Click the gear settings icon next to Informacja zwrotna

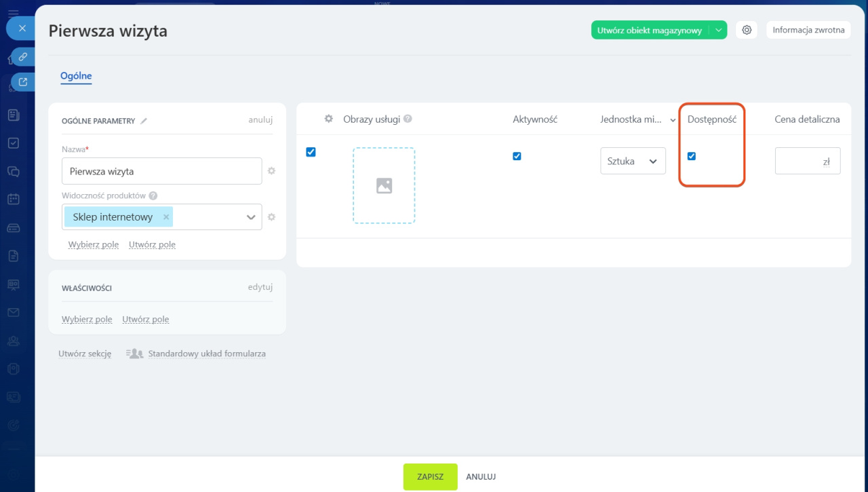747,30
